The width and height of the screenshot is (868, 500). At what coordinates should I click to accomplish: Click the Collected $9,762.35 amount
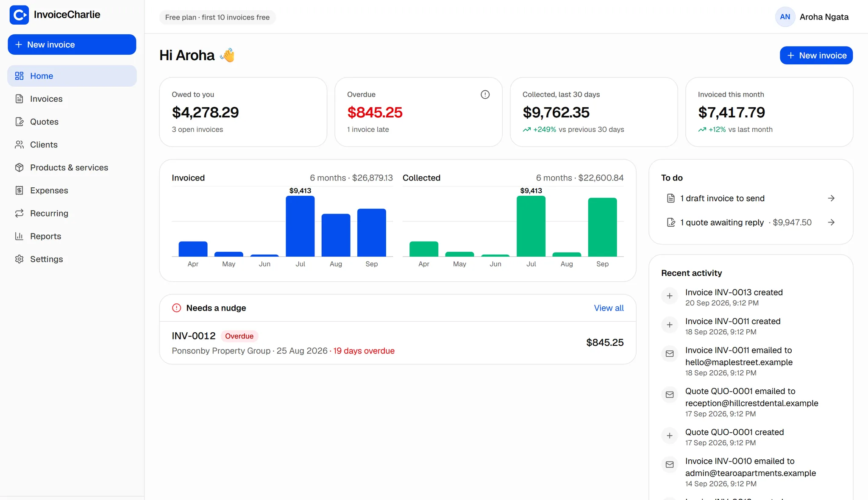(556, 112)
